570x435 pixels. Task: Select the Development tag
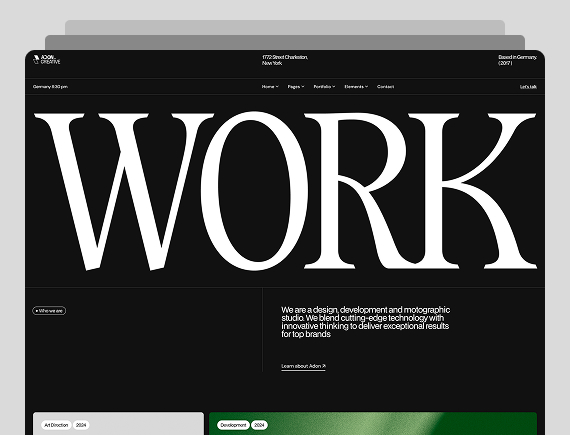click(233, 425)
